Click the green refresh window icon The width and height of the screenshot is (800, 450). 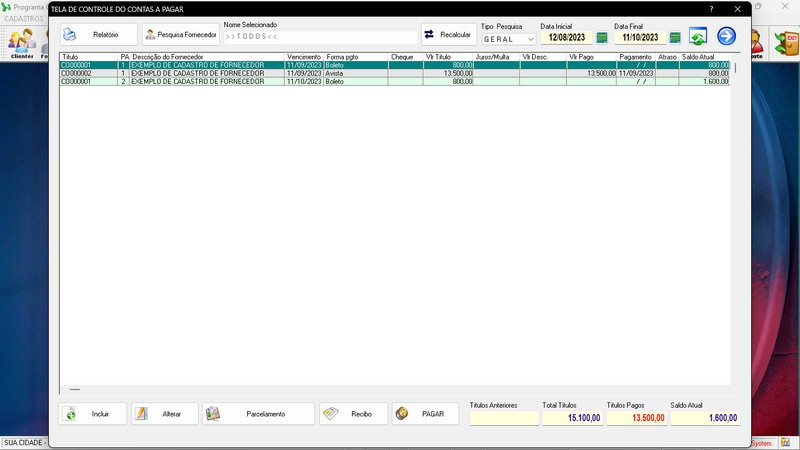click(698, 36)
